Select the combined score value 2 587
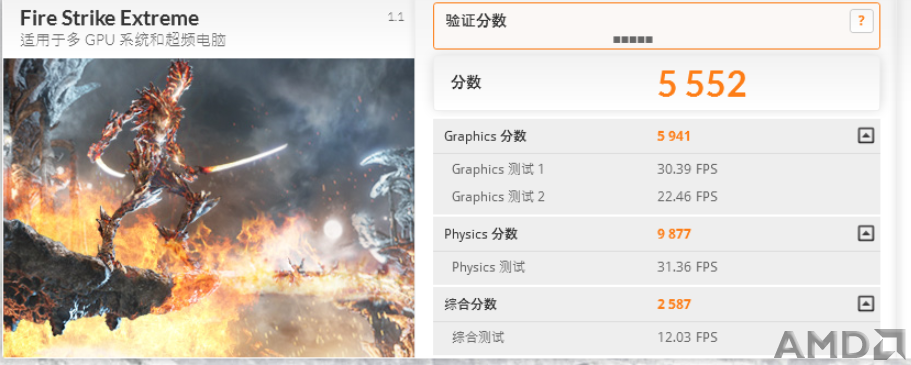This screenshot has height=365, width=911. point(674,304)
